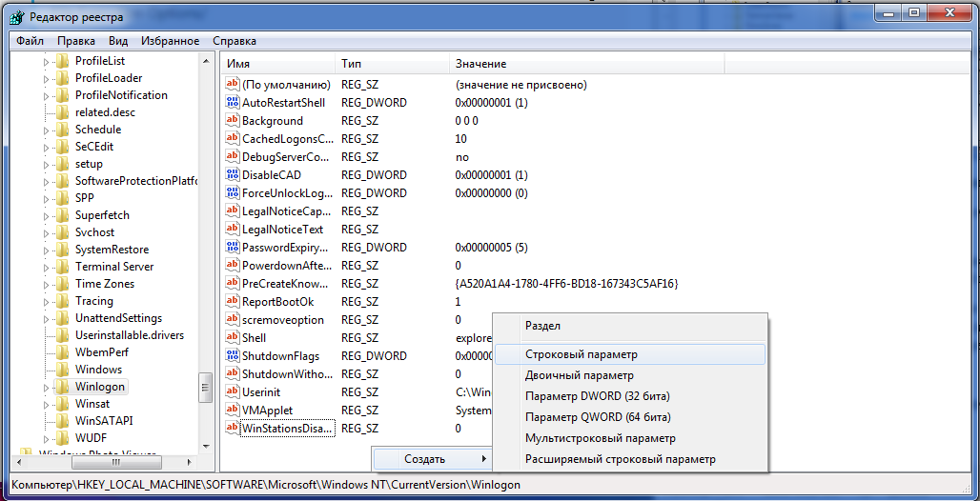This screenshot has height=501, width=980.
Task: Select the DisableCAD binary icon
Action: (232, 175)
